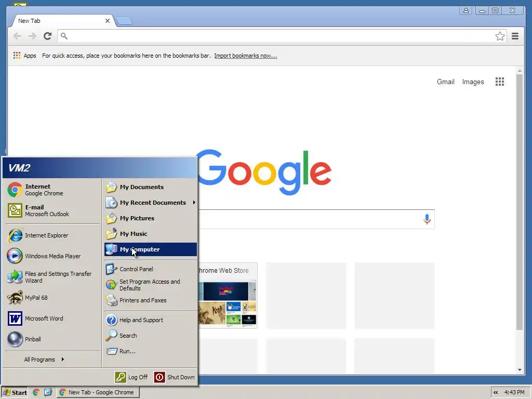Open Google Chrome from Start menu Internet entry
The height and width of the screenshot is (399, 532).
tap(52, 190)
